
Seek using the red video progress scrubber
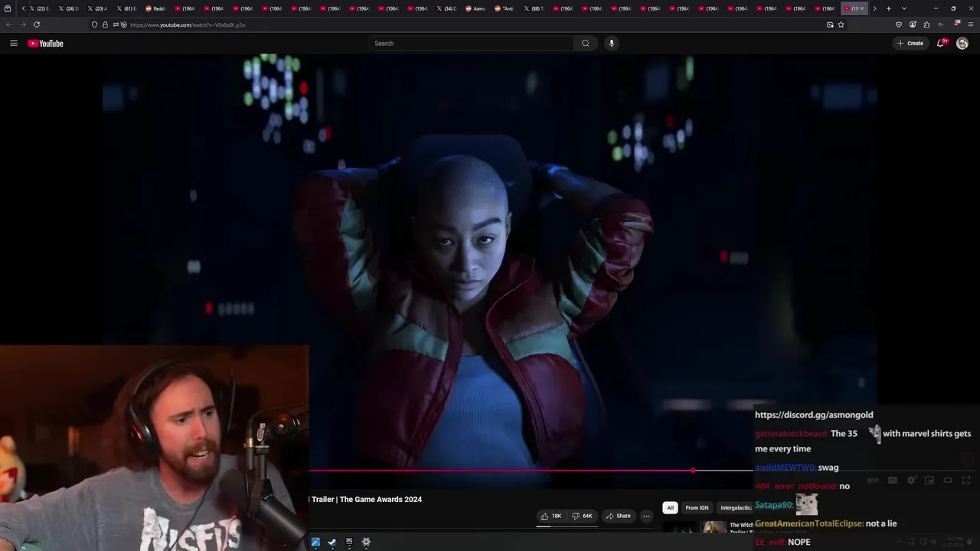pos(693,471)
